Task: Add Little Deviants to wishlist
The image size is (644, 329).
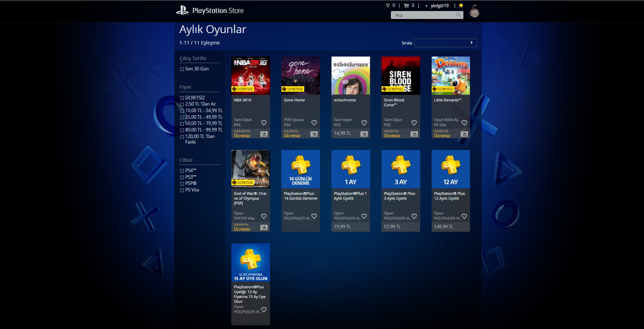Action: tap(464, 123)
